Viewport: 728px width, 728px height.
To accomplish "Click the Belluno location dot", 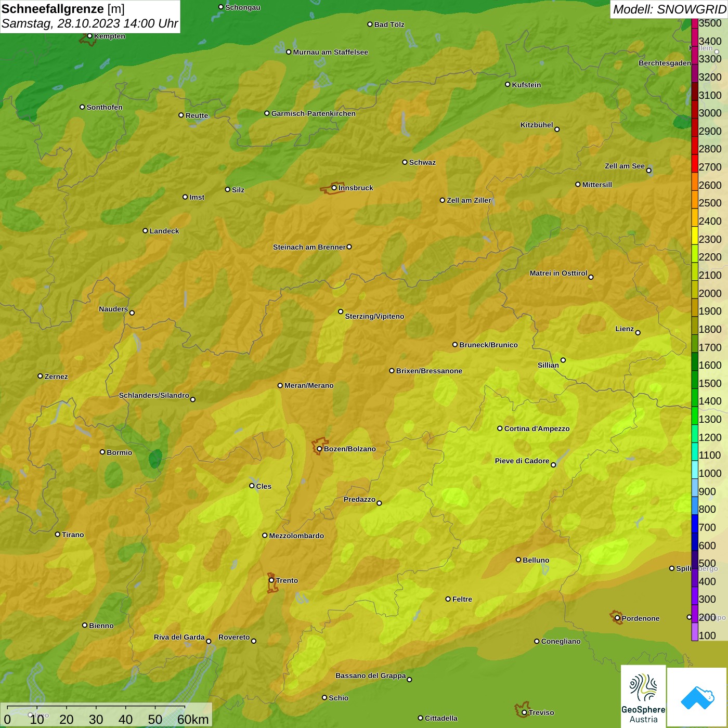I will point(518,560).
